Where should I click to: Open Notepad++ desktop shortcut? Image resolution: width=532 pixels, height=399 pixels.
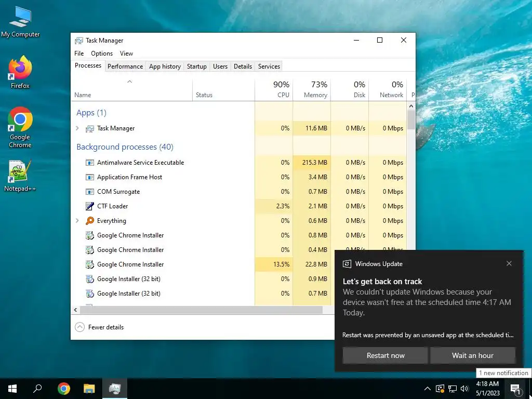[20, 176]
